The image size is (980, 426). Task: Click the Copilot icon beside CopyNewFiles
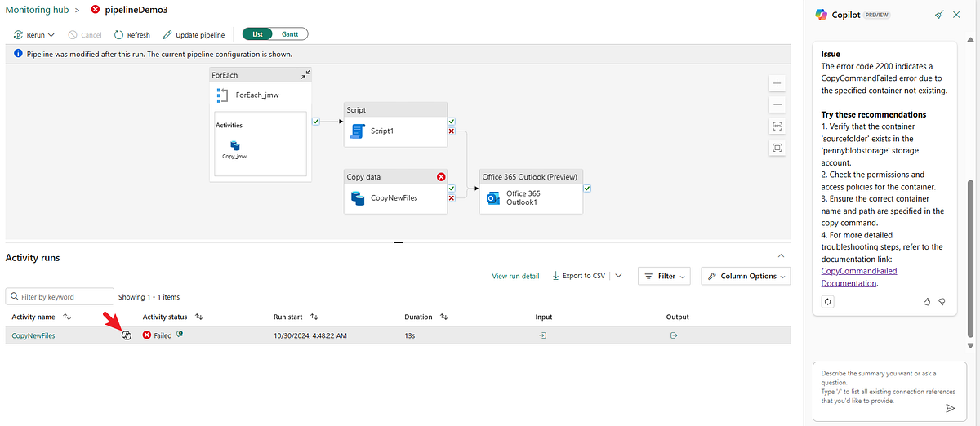[x=127, y=335]
